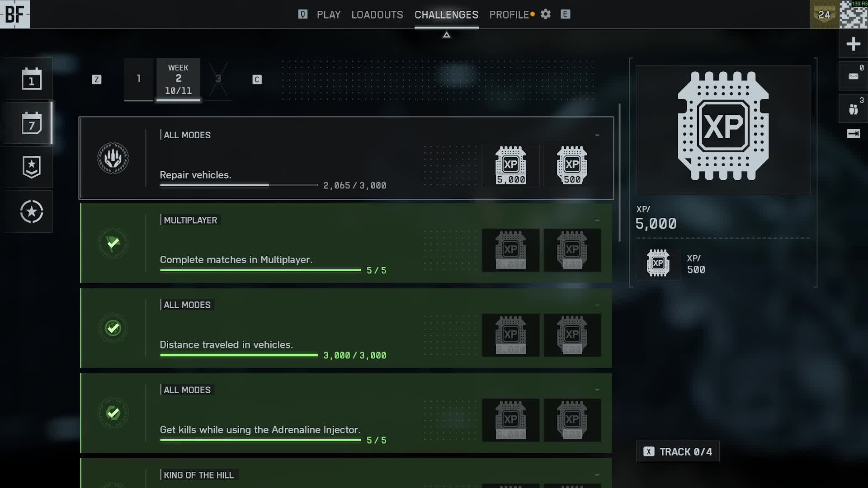Open settings gear icon

click(x=546, y=14)
